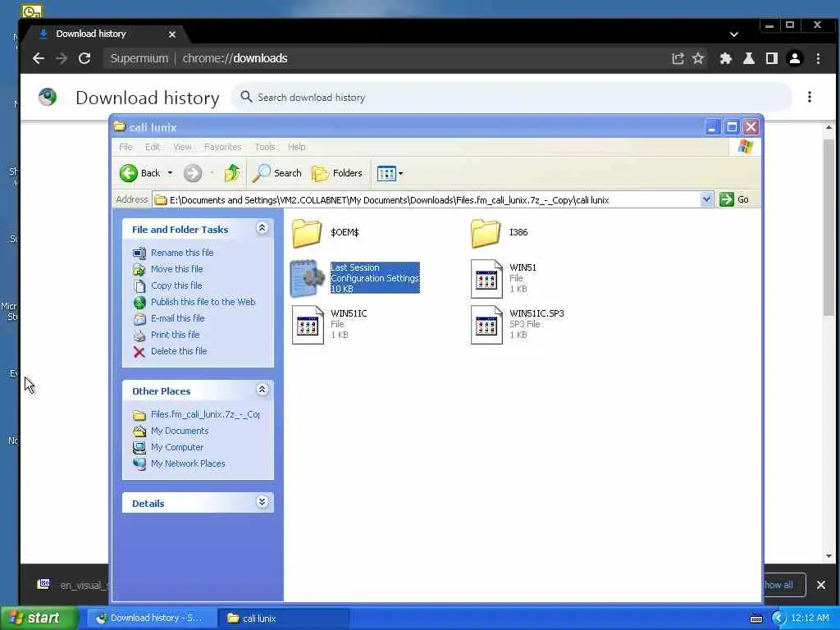Click the flask experiments icon

[749, 58]
